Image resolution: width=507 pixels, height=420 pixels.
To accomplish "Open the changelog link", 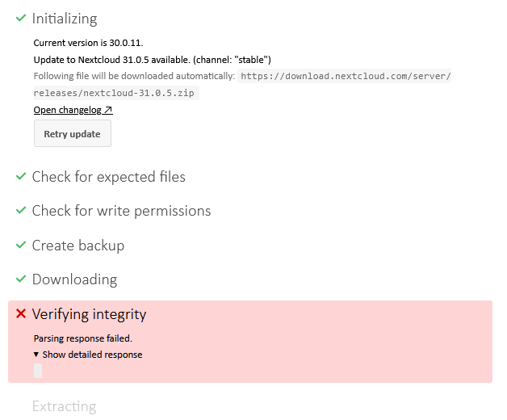I will pos(73,110).
